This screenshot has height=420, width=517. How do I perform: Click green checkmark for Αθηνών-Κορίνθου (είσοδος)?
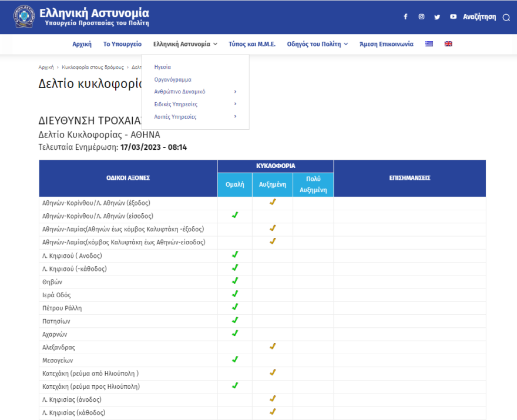click(x=235, y=215)
